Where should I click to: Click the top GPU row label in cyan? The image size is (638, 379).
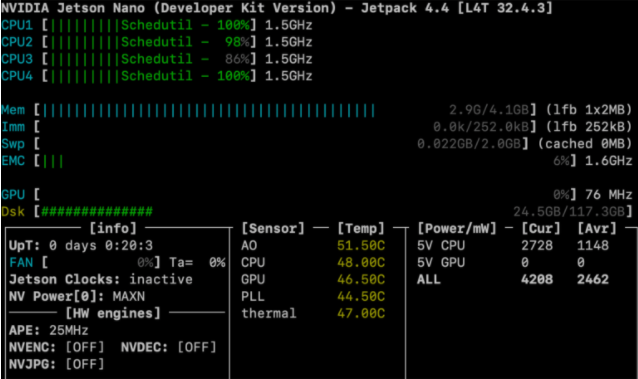[x=13, y=195]
